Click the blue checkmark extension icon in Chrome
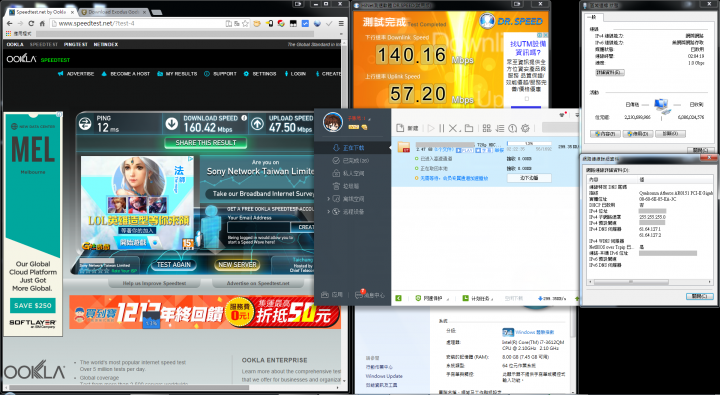 coord(305,23)
